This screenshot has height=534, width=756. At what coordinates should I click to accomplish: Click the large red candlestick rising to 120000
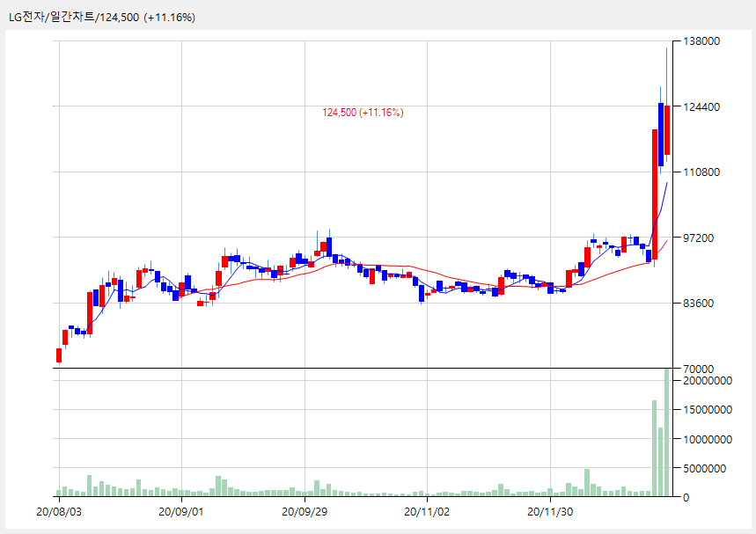(x=655, y=194)
